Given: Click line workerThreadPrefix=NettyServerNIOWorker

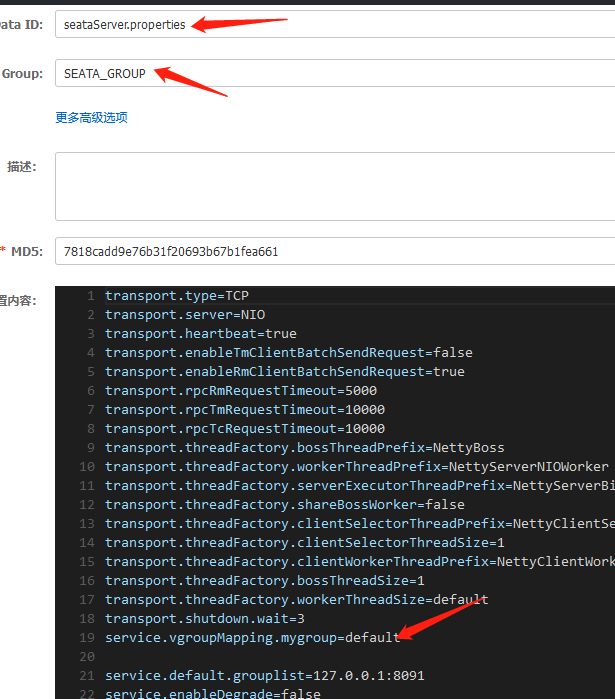Looking at the screenshot, I should coord(357,467).
